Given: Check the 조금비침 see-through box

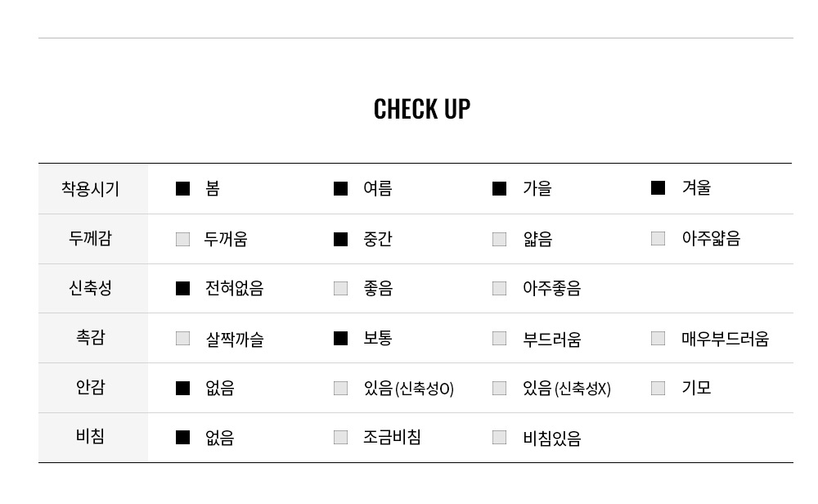Looking at the screenshot, I should pyautogui.click(x=341, y=437).
